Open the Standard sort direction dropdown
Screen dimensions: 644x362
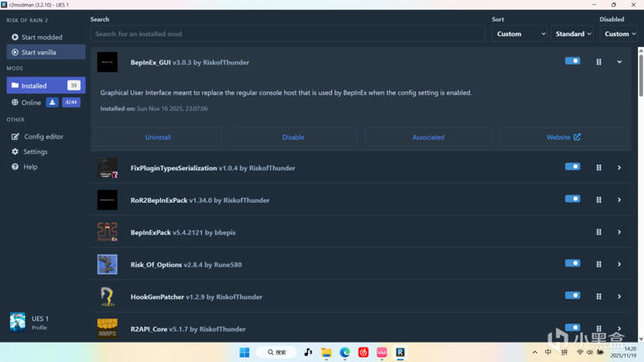(573, 34)
